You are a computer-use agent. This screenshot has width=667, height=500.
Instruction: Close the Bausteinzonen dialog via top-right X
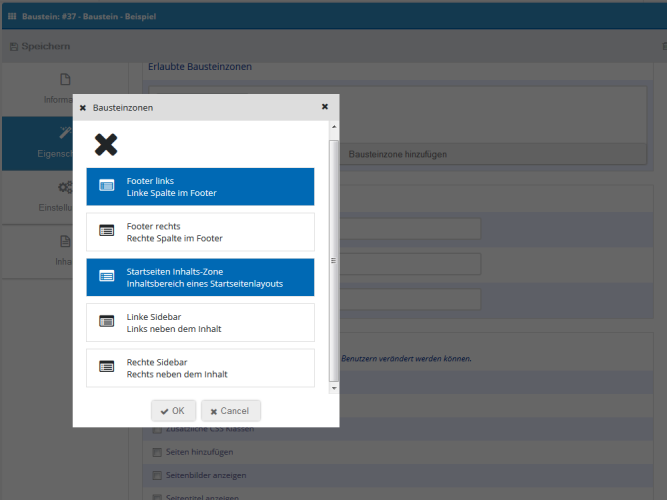pyautogui.click(x=325, y=106)
